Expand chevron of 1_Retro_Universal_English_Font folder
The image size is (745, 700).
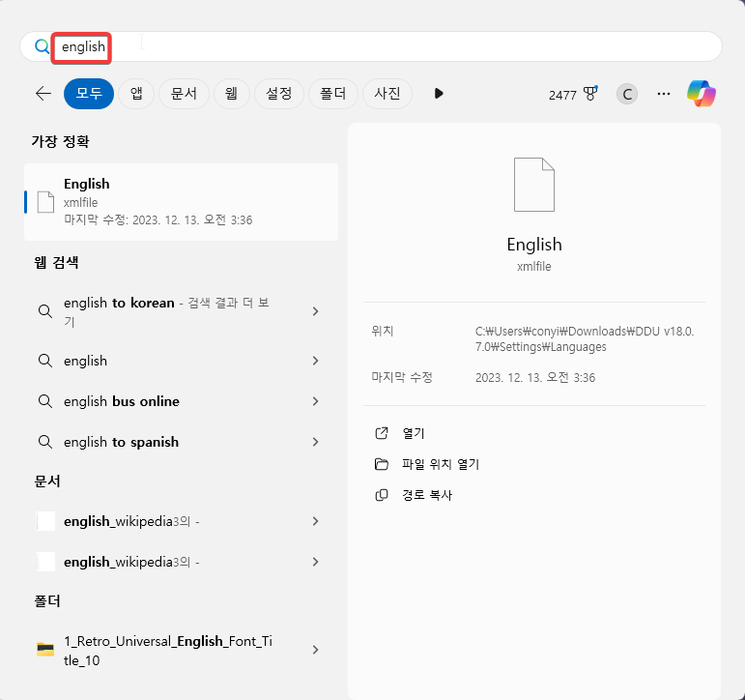[x=315, y=650]
